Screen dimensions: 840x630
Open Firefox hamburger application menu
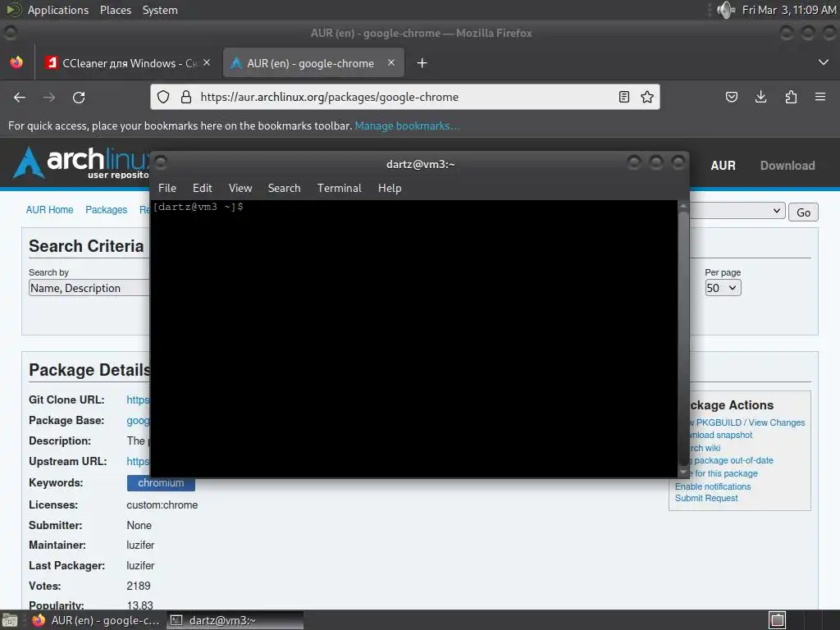tap(820, 97)
